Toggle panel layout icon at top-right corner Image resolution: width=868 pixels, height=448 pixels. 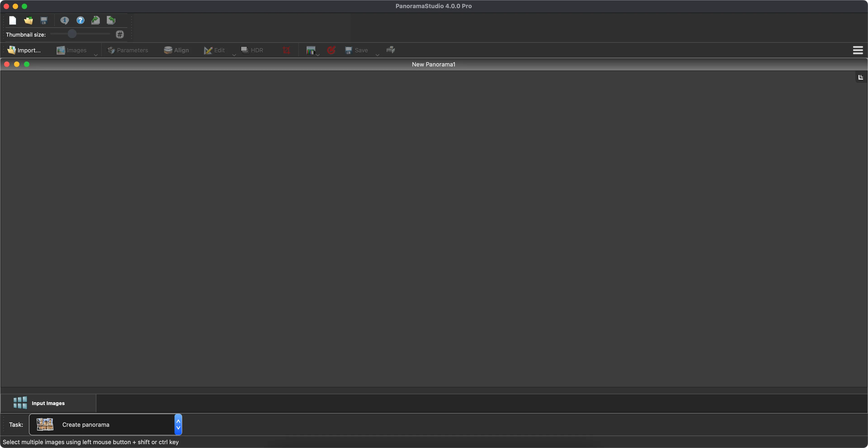861,77
